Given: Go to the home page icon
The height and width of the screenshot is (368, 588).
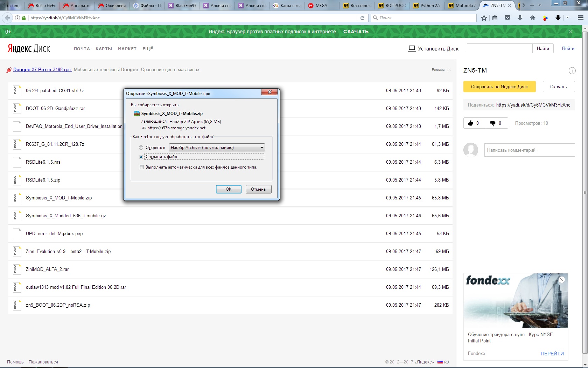Looking at the screenshot, I should (x=533, y=18).
